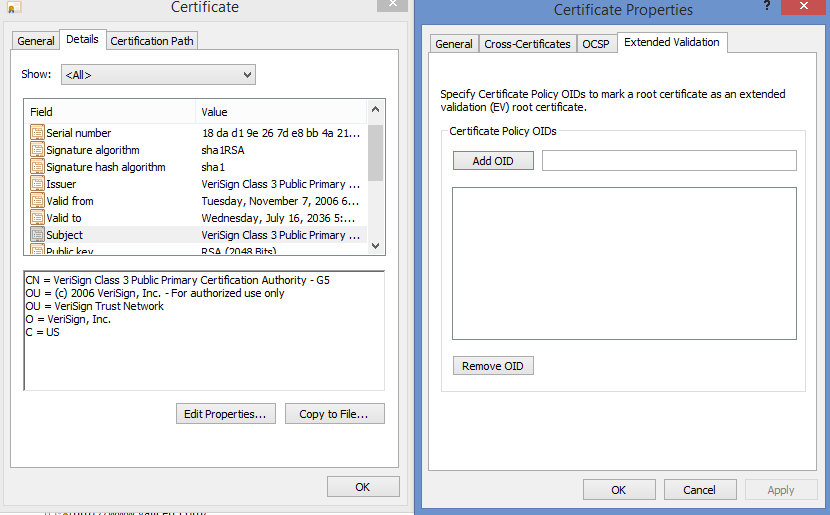Open the Show dropdown set to <All>
Screen dimensions: 830x515
(x=158, y=75)
